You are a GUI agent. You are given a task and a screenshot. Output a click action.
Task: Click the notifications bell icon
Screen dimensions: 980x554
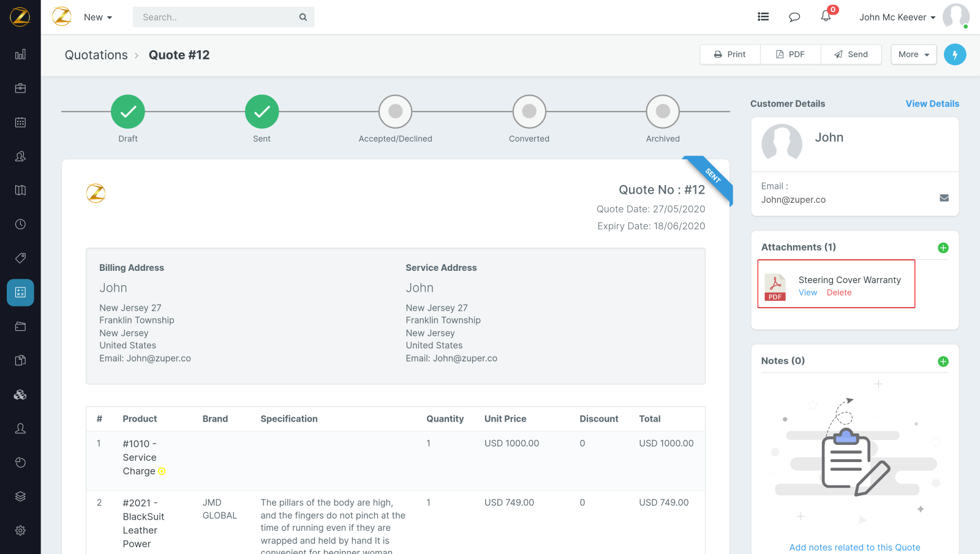tap(826, 17)
